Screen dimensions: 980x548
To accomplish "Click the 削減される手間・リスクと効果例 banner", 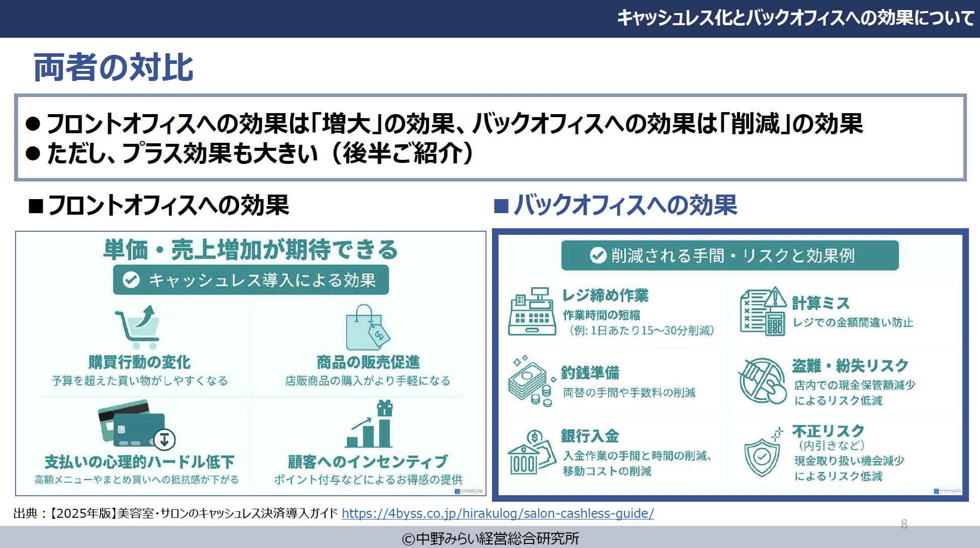I will (x=729, y=255).
